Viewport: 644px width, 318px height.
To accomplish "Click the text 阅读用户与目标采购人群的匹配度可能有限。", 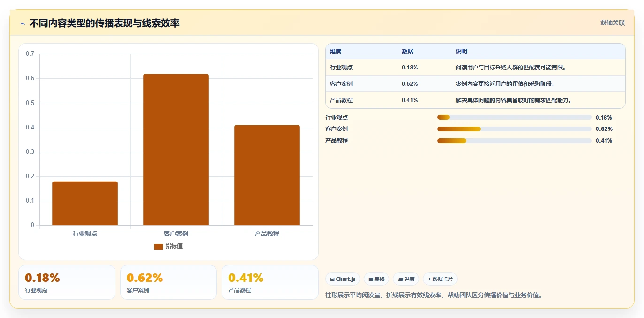I will [x=512, y=68].
